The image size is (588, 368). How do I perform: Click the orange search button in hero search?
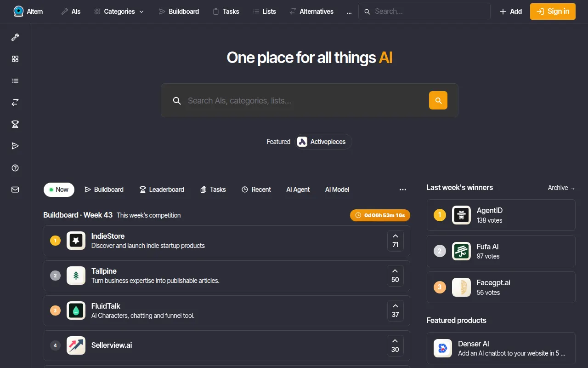438,100
